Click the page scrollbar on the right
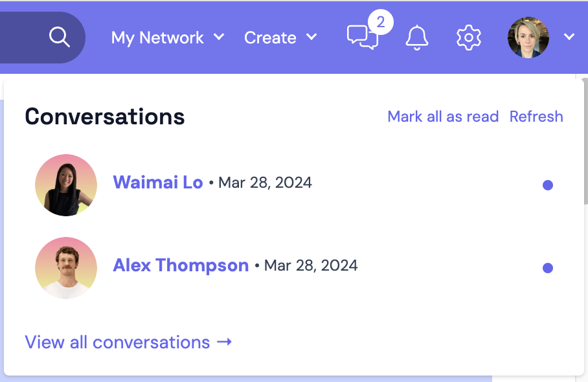Image resolution: width=588 pixels, height=382 pixels. pos(585,142)
